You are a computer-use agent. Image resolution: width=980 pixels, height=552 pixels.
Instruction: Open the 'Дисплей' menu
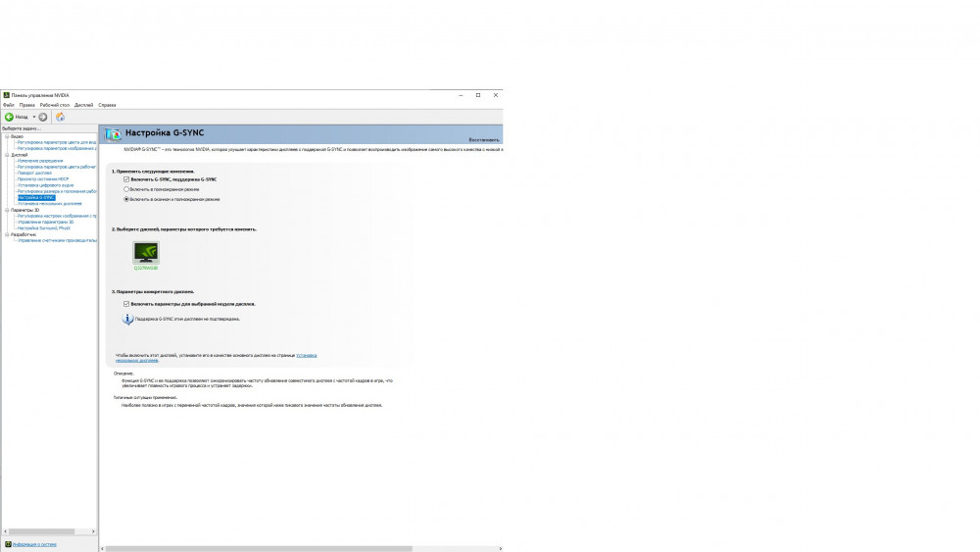coord(83,105)
